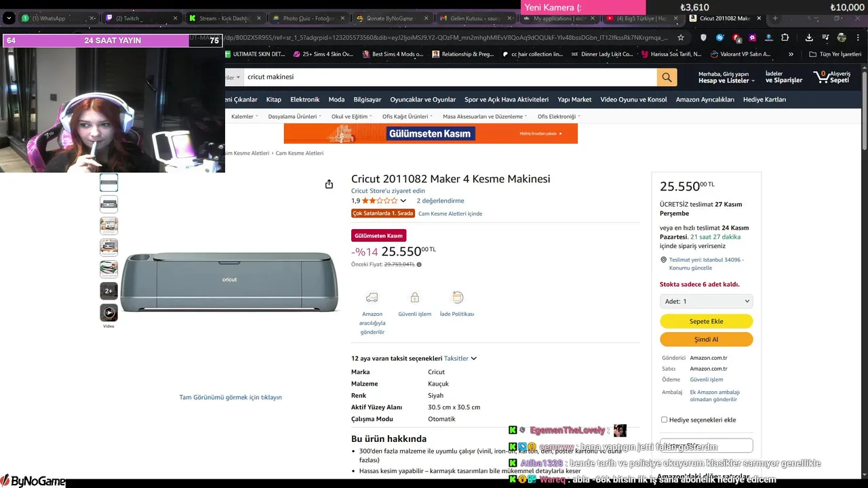This screenshot has width=868, height=488.
Task: Switch to the Stream - Kick Dashboard tab
Action: click(x=226, y=18)
